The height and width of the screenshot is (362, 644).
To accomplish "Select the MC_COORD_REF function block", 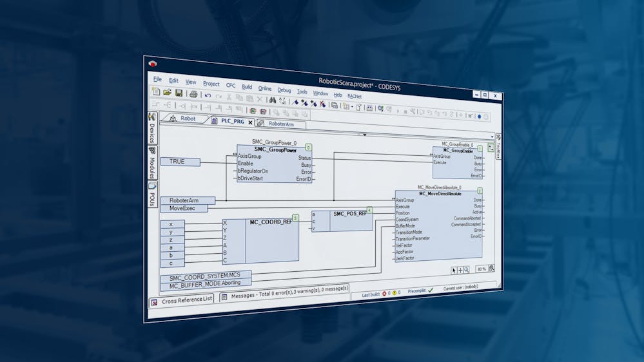I will [260, 240].
